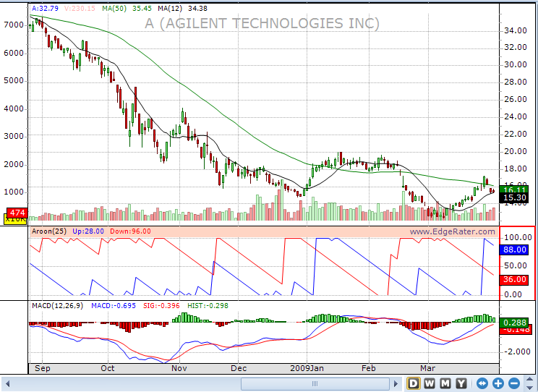
Task: Click the yellow X10K volume scale label
Action: (x=15, y=219)
